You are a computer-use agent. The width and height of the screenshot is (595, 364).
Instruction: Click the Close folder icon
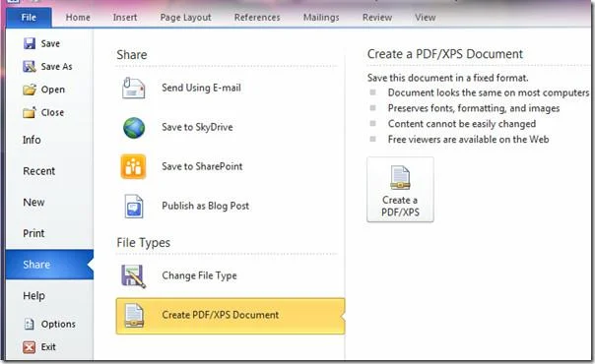[30, 112]
